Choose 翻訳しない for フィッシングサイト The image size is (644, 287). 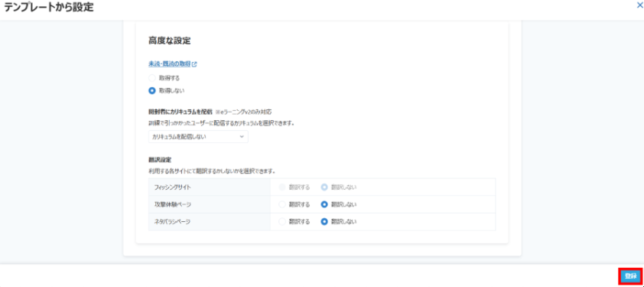324,187
